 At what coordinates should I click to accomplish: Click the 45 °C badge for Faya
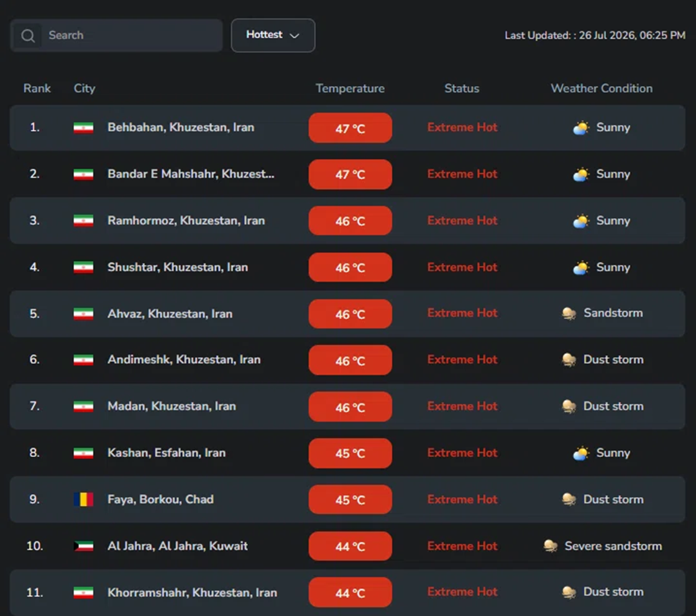(350, 500)
